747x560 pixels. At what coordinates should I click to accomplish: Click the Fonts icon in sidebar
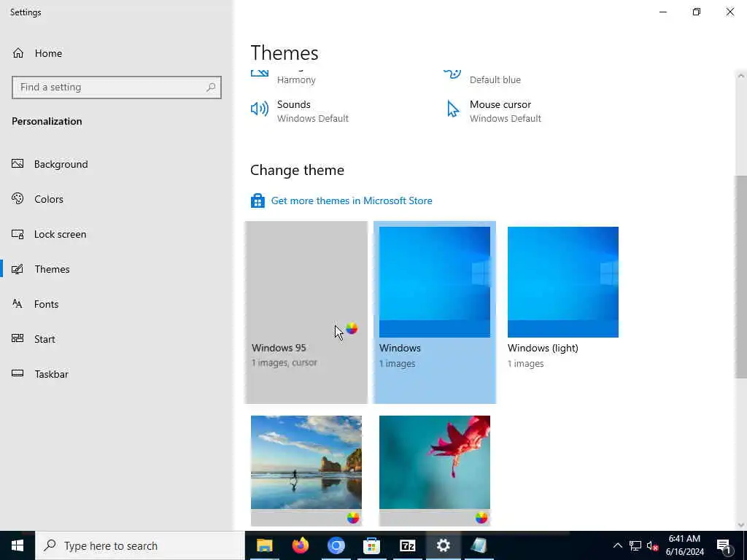[x=18, y=304]
